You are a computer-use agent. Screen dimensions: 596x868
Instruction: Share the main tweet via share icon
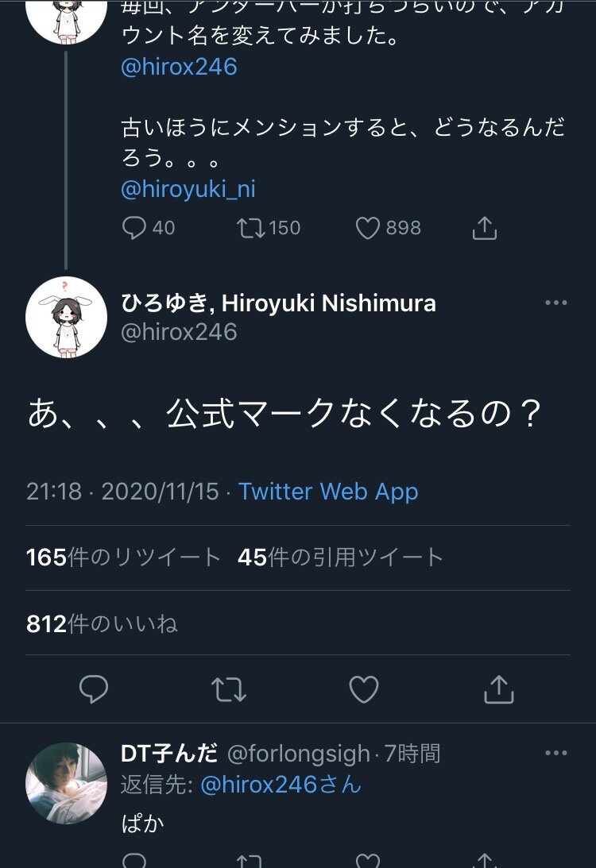coord(499,689)
